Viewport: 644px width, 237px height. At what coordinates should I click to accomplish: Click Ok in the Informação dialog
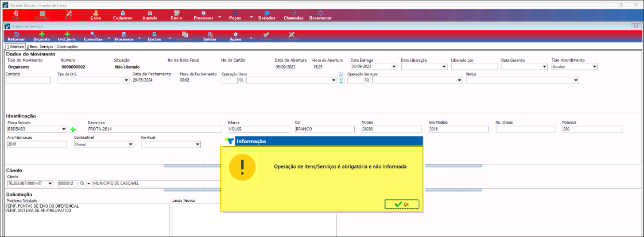click(x=402, y=204)
